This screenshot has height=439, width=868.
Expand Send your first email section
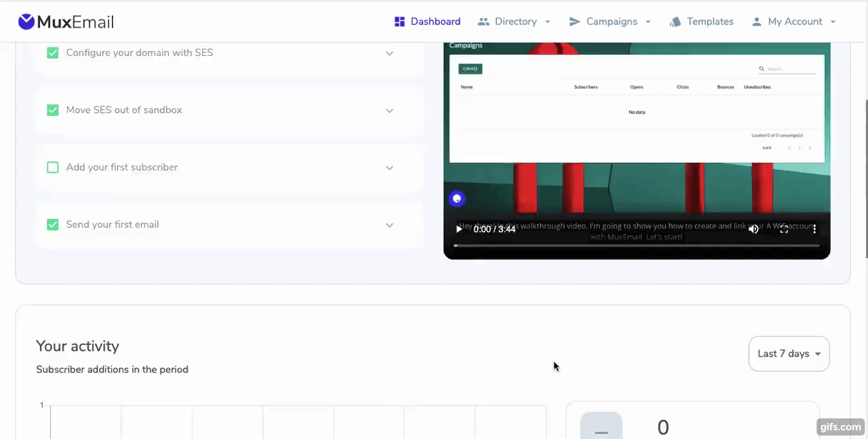(x=390, y=225)
